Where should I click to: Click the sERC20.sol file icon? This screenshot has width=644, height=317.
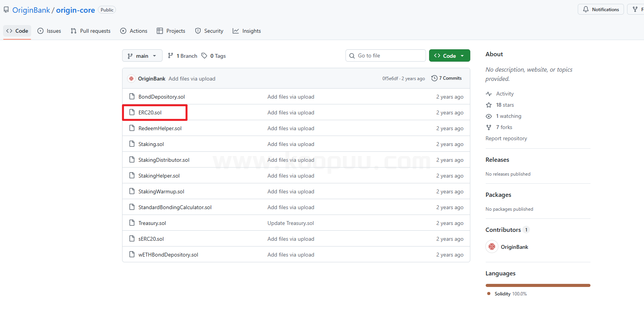click(x=132, y=239)
